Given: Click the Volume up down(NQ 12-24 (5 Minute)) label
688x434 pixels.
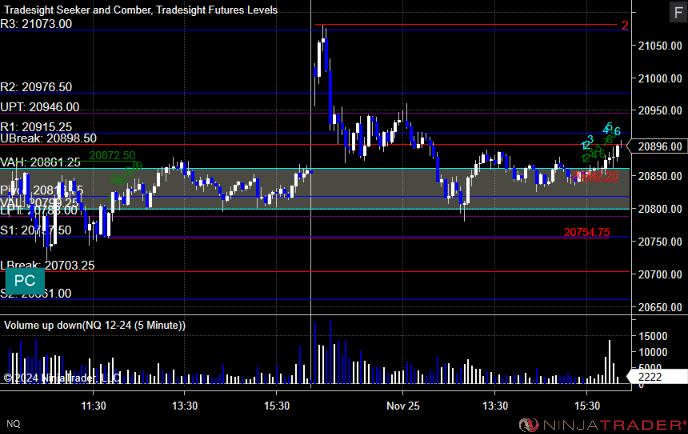Looking at the screenshot, I should (x=95, y=325).
